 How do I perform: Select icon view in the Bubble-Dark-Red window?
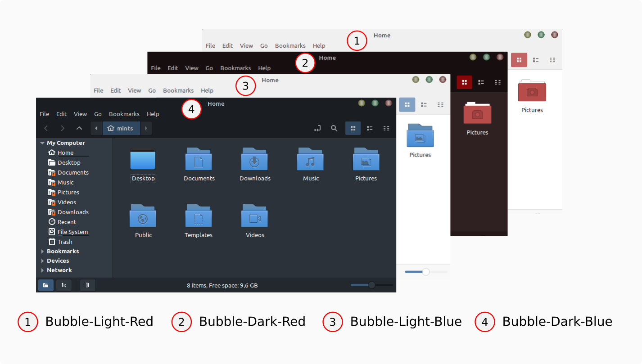(x=464, y=82)
